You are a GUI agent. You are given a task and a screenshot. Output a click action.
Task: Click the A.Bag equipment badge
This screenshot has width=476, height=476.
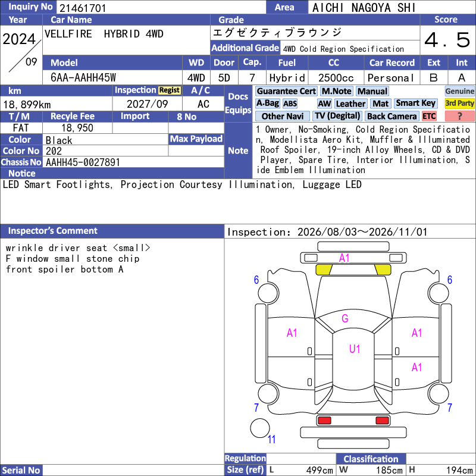[267, 104]
